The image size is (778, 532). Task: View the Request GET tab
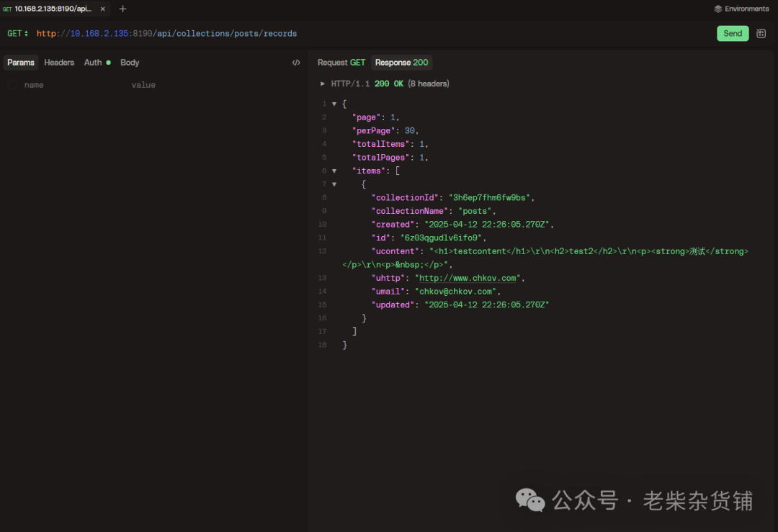341,63
